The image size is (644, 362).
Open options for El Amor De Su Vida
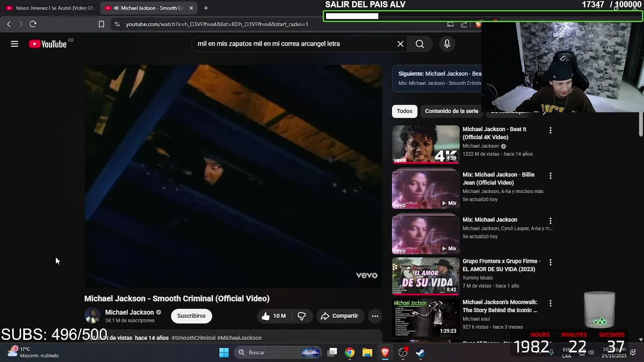pyautogui.click(x=550, y=262)
